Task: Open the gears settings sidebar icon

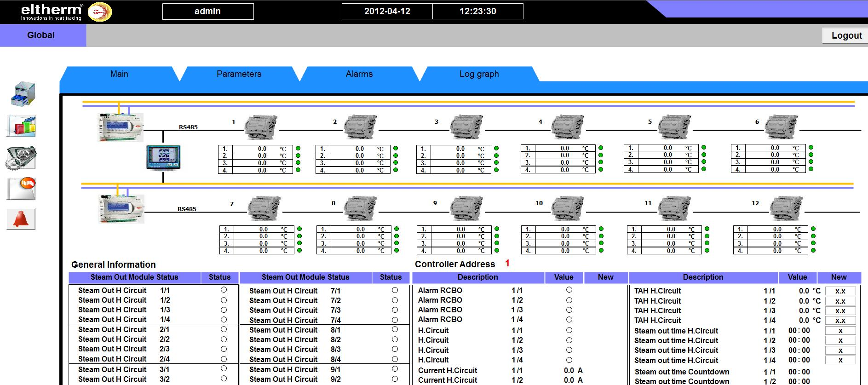Action: point(21,157)
